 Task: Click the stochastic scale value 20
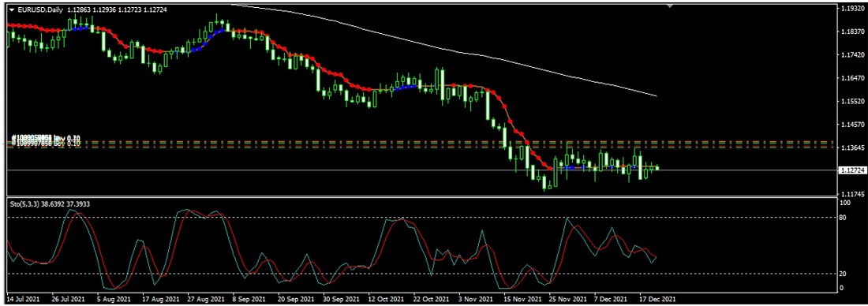point(844,274)
